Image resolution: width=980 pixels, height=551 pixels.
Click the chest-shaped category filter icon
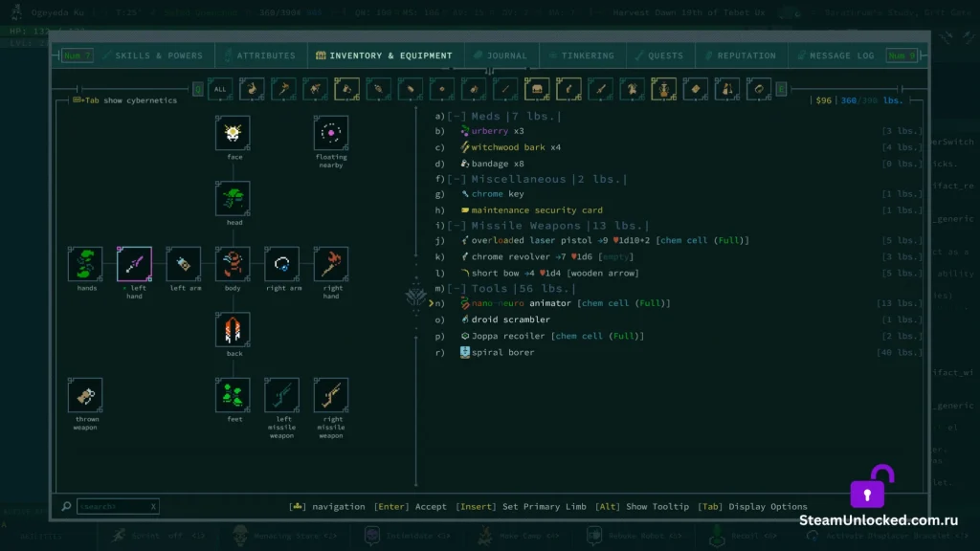[x=537, y=89]
